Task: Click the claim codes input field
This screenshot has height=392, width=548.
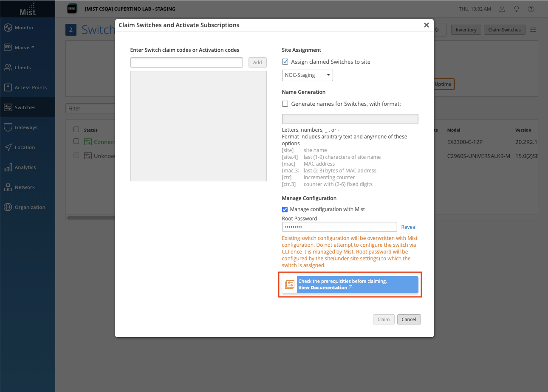Action: click(186, 62)
